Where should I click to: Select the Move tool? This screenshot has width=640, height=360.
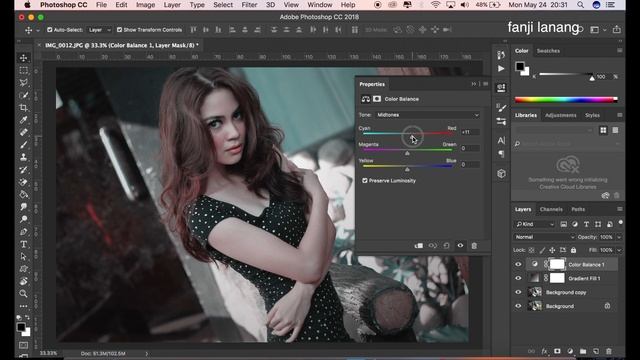[x=24, y=58]
